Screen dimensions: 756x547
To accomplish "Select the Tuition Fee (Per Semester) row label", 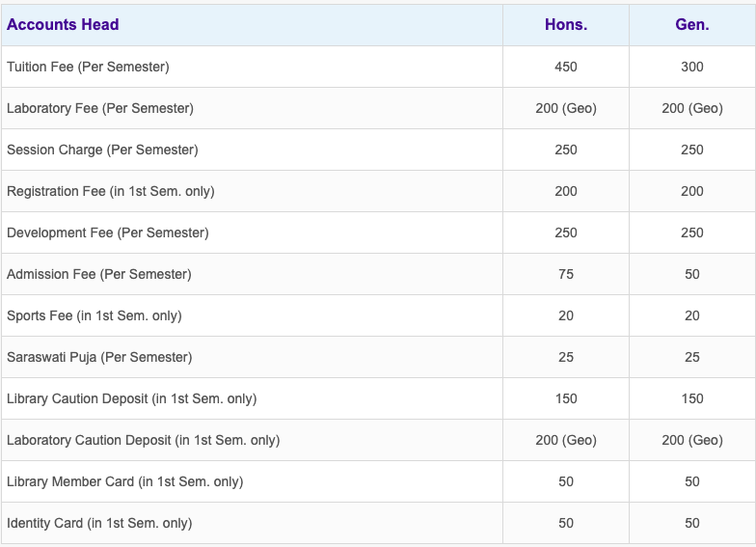I will coord(88,67).
